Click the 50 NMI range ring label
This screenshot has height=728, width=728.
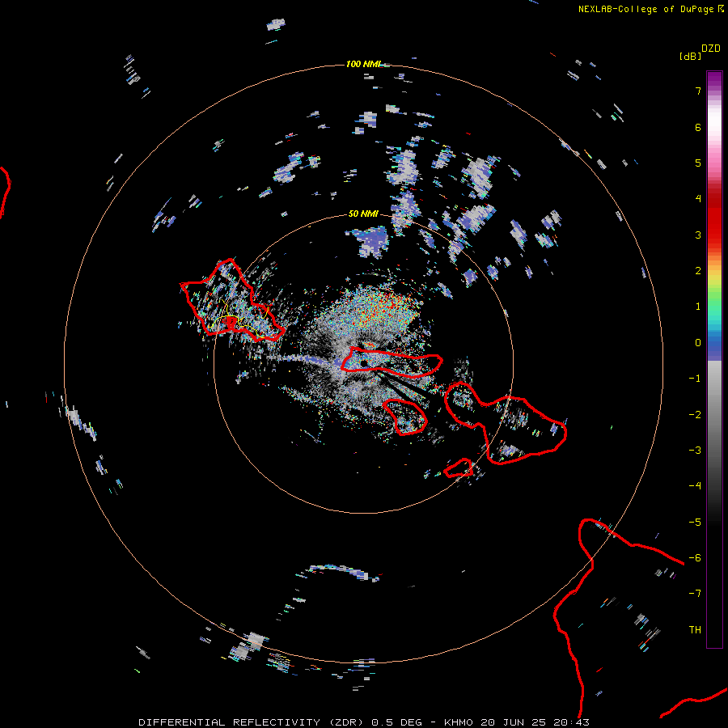pyautogui.click(x=363, y=214)
